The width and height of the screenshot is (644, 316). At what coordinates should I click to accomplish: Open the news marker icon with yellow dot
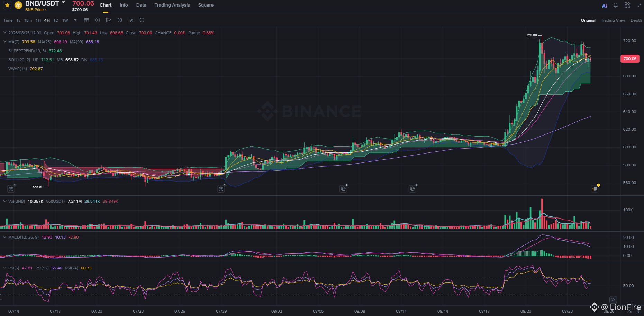tap(595, 189)
